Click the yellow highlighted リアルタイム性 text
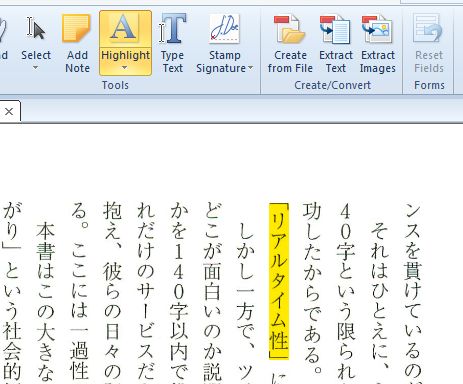The image size is (463, 384). point(279,281)
